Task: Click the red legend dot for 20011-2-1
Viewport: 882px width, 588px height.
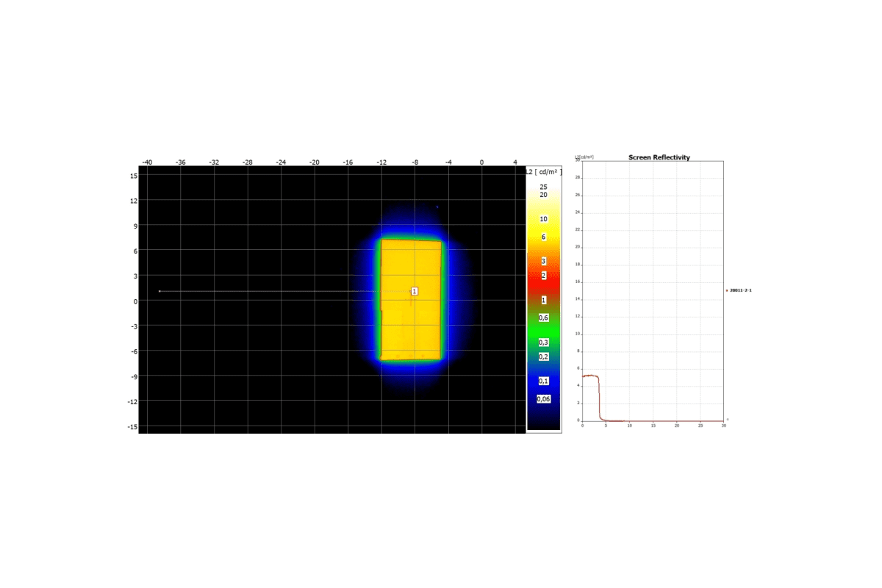Action: 726,290
